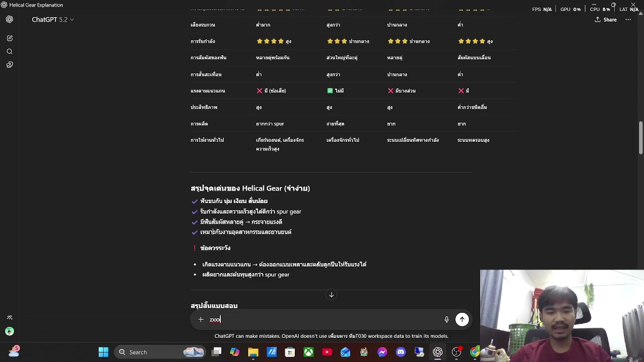Open Messenger from the taskbar
Viewport: 644px width, 362px height.
pos(382,352)
